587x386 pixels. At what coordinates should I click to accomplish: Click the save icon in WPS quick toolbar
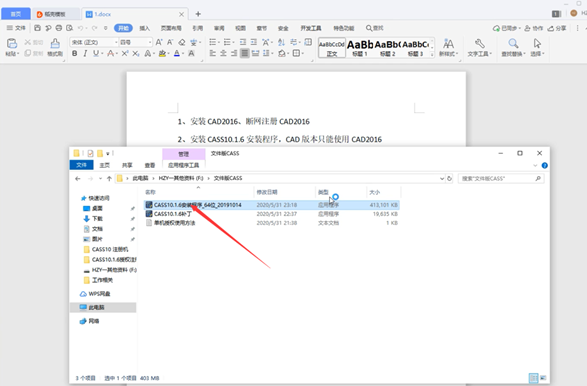click(x=37, y=28)
